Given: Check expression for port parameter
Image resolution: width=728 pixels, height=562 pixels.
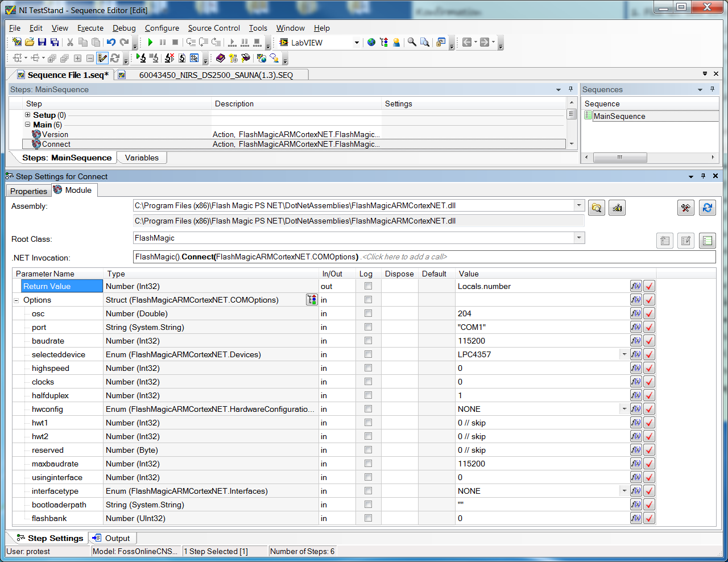Looking at the screenshot, I should click(649, 327).
